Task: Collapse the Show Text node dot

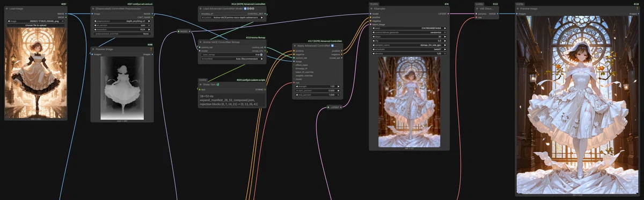Action: coord(201,84)
